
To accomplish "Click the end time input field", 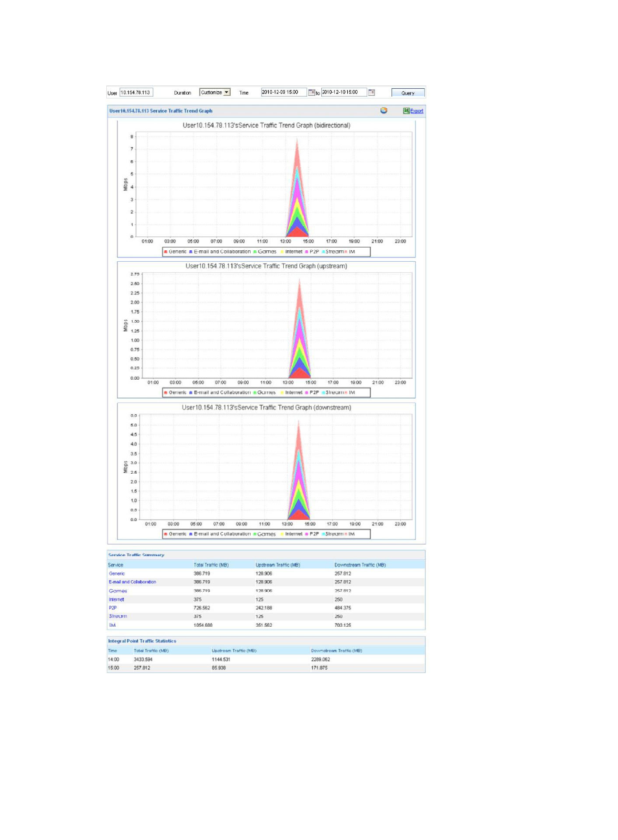I will [x=343, y=93].
